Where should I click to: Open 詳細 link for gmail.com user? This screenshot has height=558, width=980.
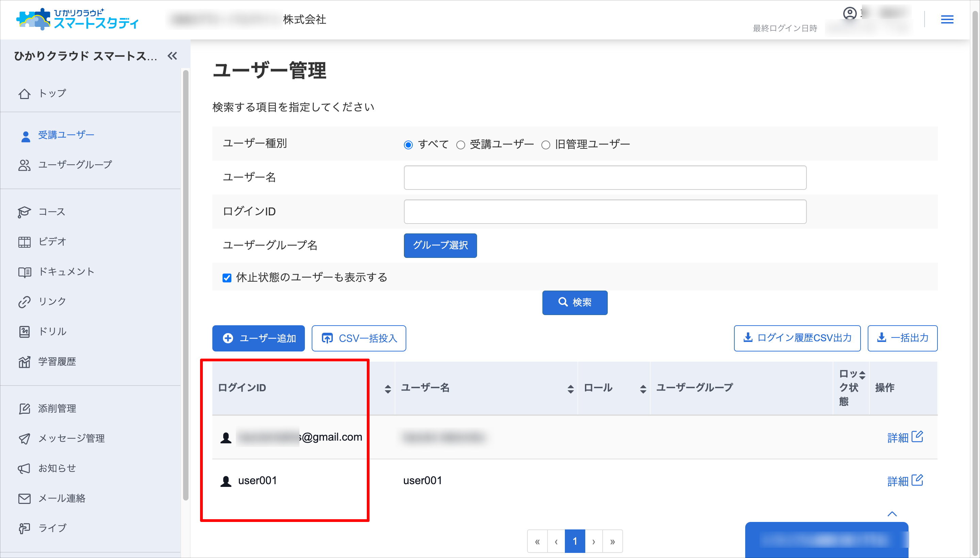[905, 437]
